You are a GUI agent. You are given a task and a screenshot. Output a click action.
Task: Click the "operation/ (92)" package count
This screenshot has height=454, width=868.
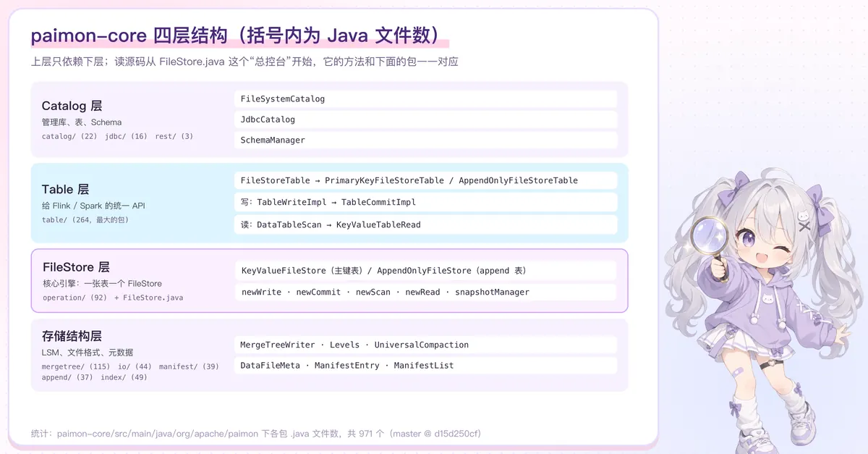(75, 298)
